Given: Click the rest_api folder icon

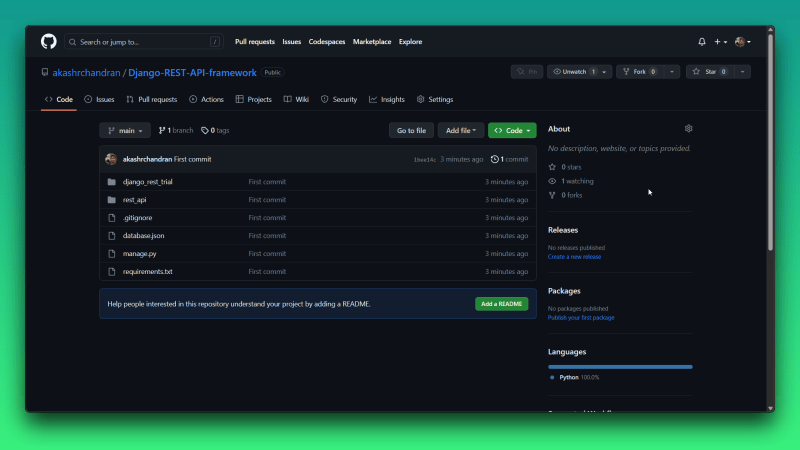Looking at the screenshot, I should (x=112, y=200).
